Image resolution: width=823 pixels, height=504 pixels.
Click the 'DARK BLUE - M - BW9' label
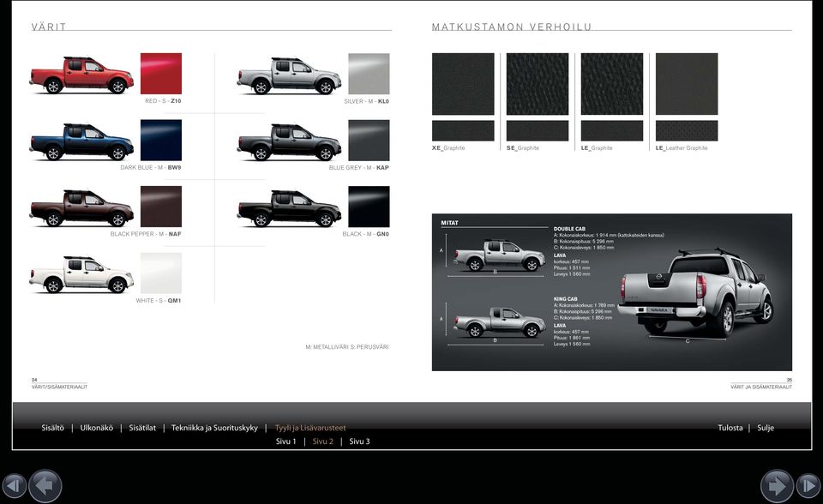click(151, 167)
